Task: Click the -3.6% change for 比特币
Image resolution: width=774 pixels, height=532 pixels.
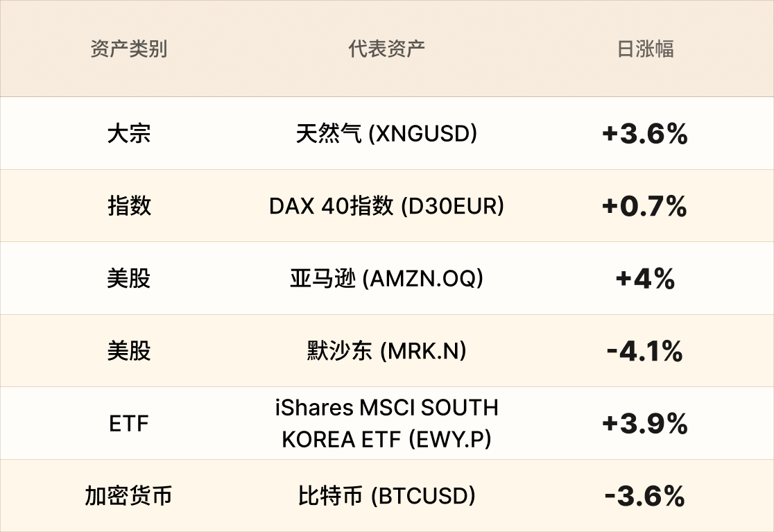Action: [x=645, y=496]
